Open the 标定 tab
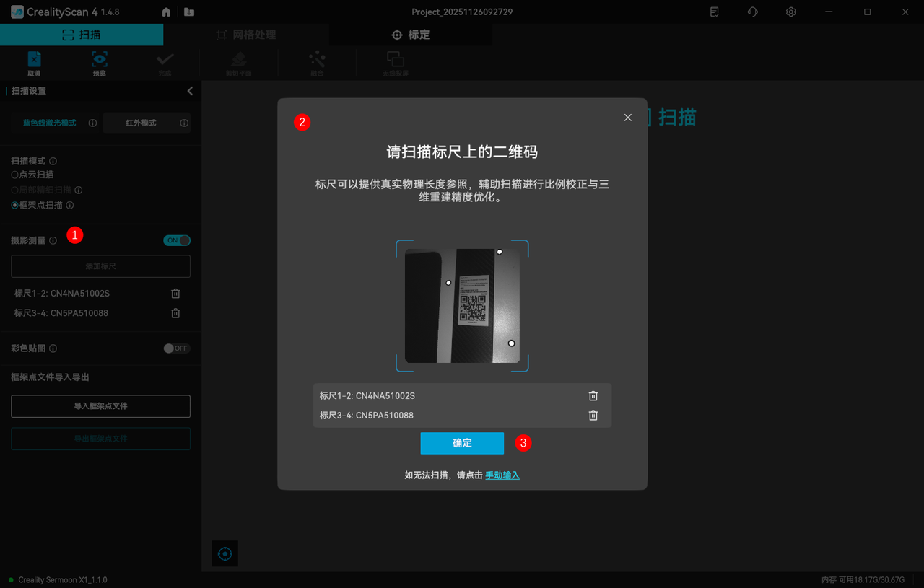This screenshot has width=924, height=588. click(410, 35)
